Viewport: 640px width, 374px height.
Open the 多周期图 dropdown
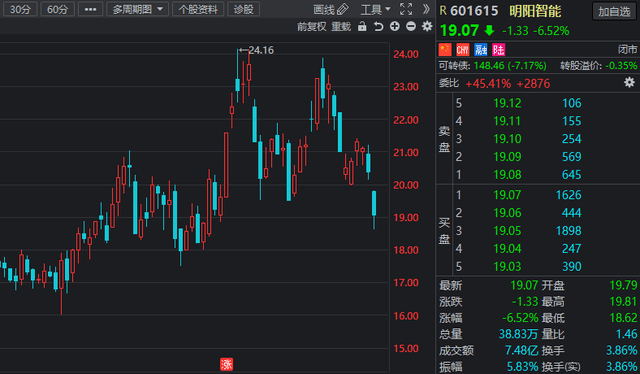[x=138, y=9]
